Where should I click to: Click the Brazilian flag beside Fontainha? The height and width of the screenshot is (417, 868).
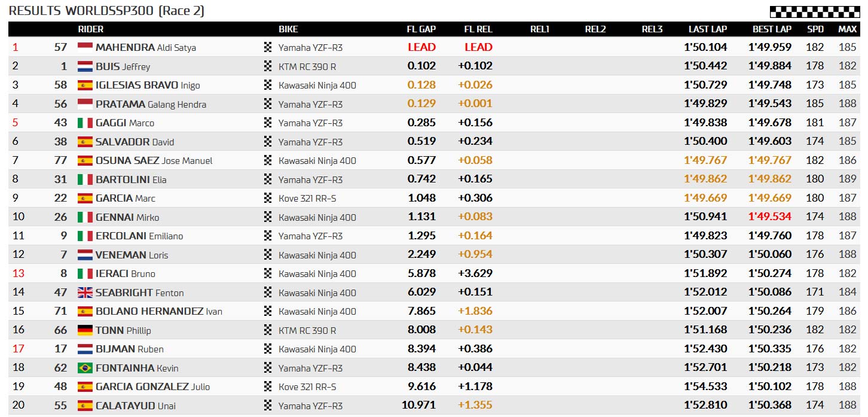coord(85,368)
